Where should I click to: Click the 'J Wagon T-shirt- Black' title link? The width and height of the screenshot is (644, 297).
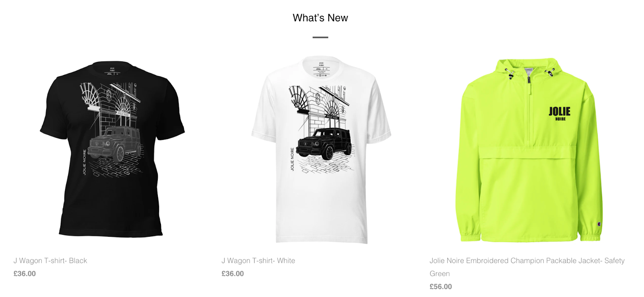tap(50, 260)
